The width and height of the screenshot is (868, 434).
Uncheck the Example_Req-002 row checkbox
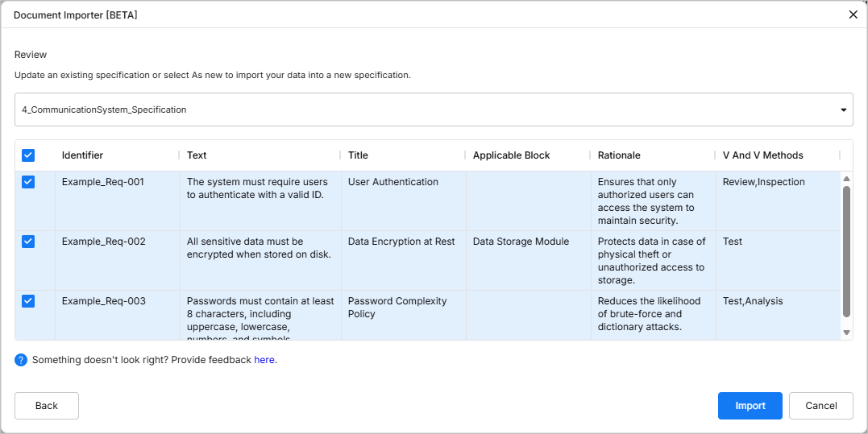click(x=28, y=242)
